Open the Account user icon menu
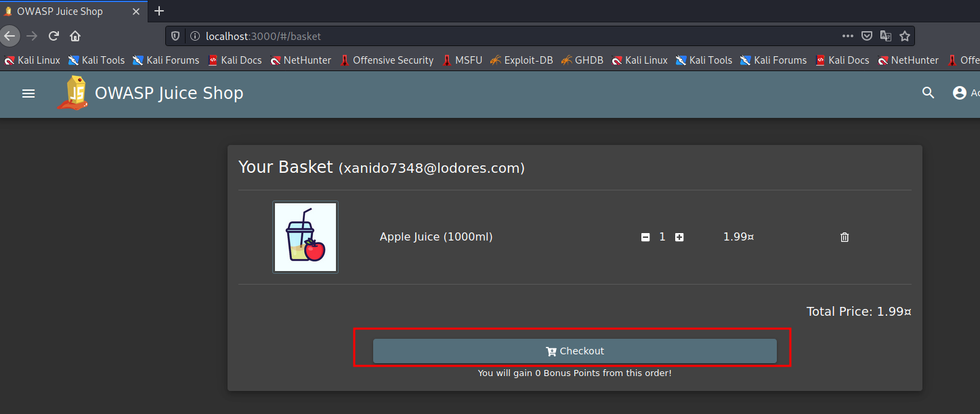 pos(960,93)
